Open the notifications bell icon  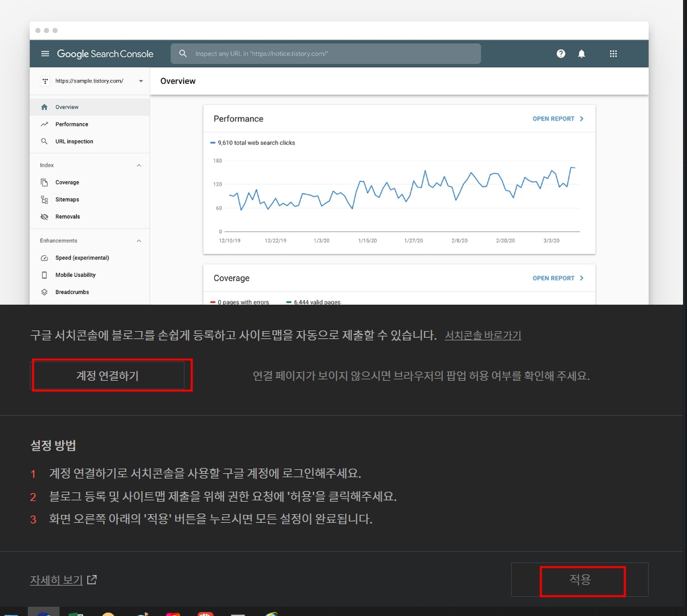[x=581, y=54]
